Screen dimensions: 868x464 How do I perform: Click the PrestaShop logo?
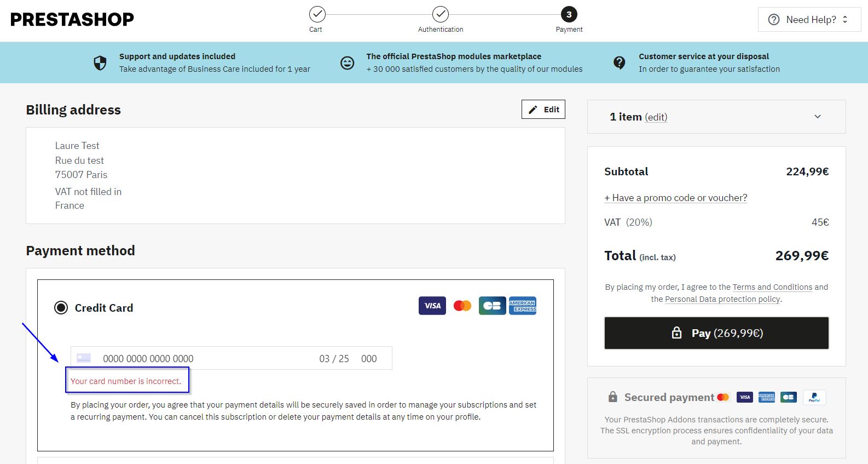(x=72, y=20)
